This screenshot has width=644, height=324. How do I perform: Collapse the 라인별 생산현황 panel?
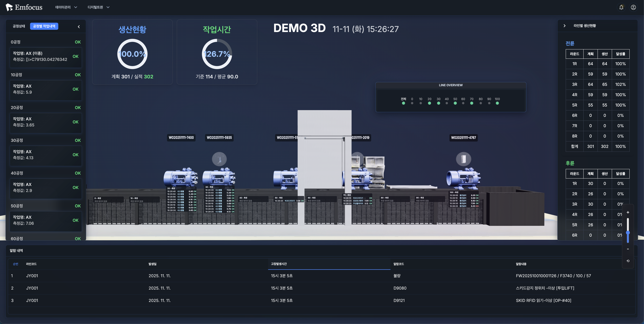[x=564, y=26]
